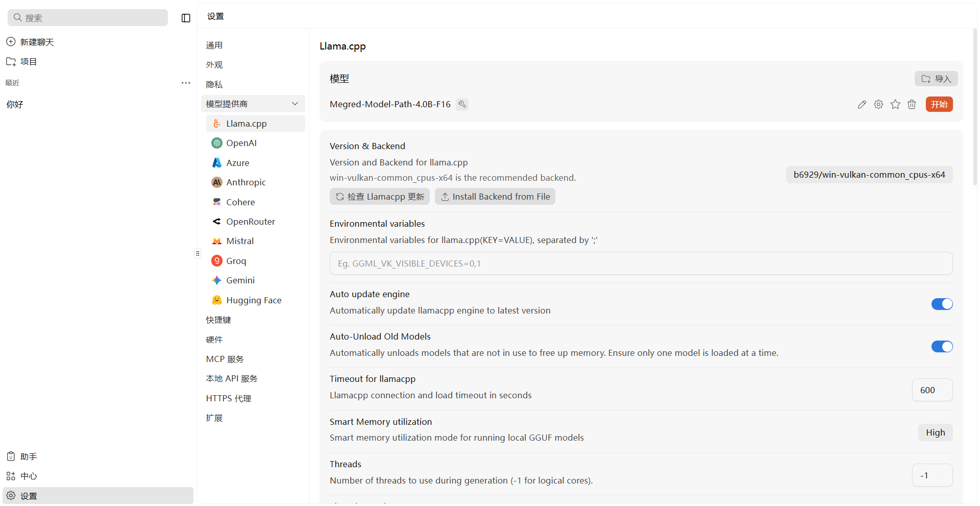This screenshot has width=980, height=506.
Task: Click the Megred-Model-Path-4.0B-F16 model name
Action: (390, 104)
